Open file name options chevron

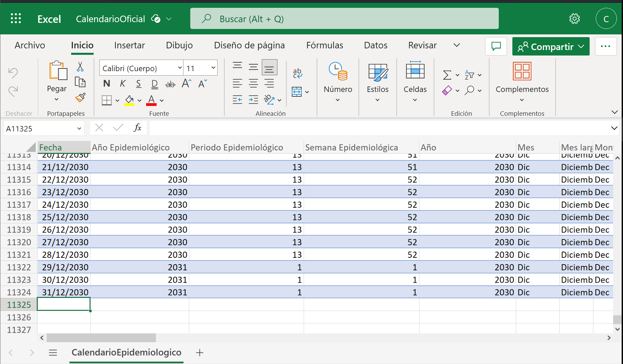click(169, 19)
